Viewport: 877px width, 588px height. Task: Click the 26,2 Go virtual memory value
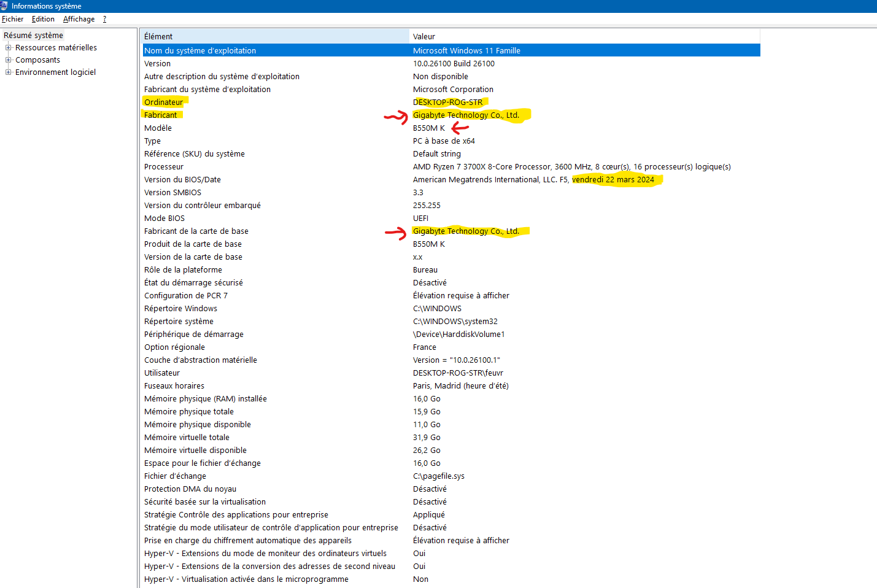click(427, 451)
